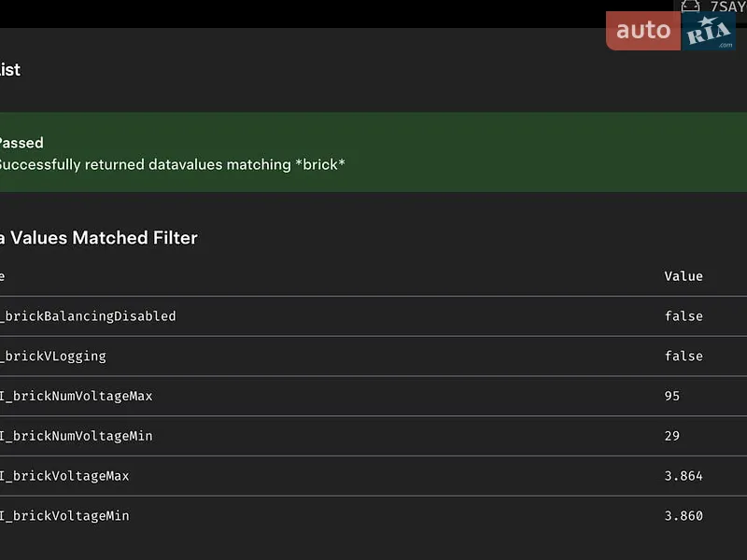Select the Successfully returned datavalues message
Screen dimensions: 747x560
172,165
